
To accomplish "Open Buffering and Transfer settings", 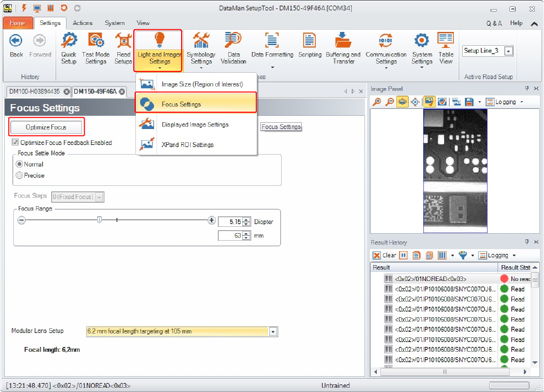I will (x=343, y=49).
